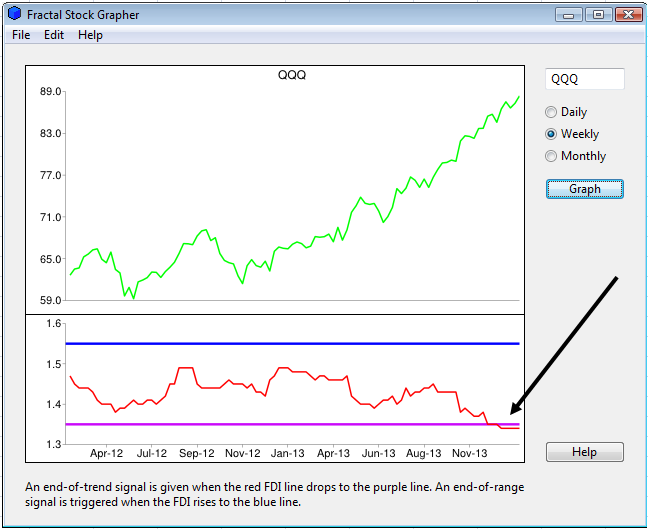
Task: Click the 71.0 price axis label
Action: tap(50, 217)
